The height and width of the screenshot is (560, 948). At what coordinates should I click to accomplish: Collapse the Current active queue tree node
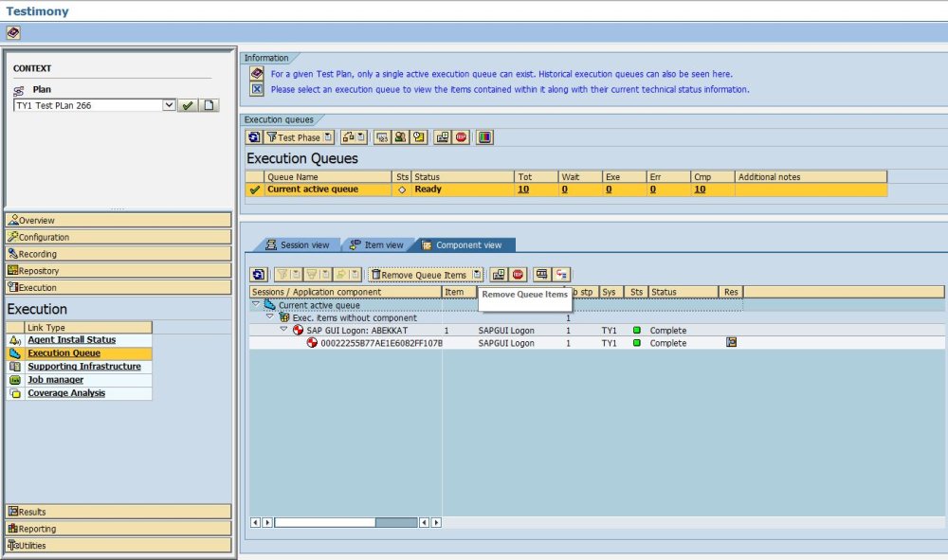pos(256,304)
